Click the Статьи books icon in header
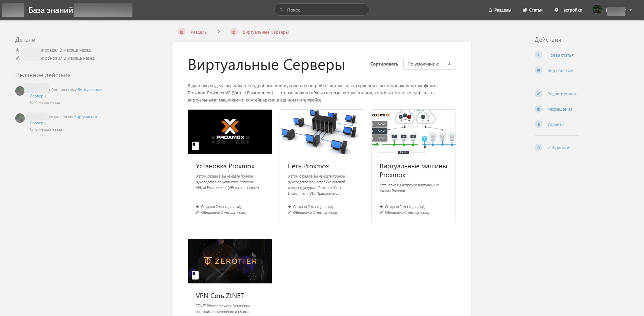This screenshot has height=316, width=644. 525,10
